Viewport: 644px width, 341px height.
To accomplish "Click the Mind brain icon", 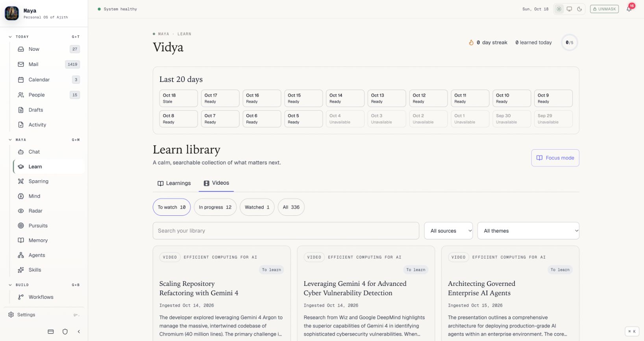I will click(x=21, y=196).
